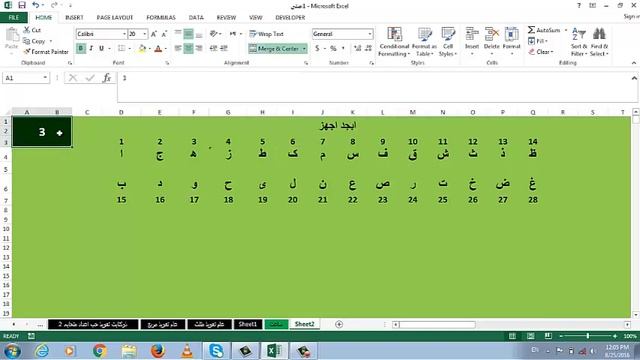
Task: Click the Insert Function fx icon
Action: click(107, 78)
